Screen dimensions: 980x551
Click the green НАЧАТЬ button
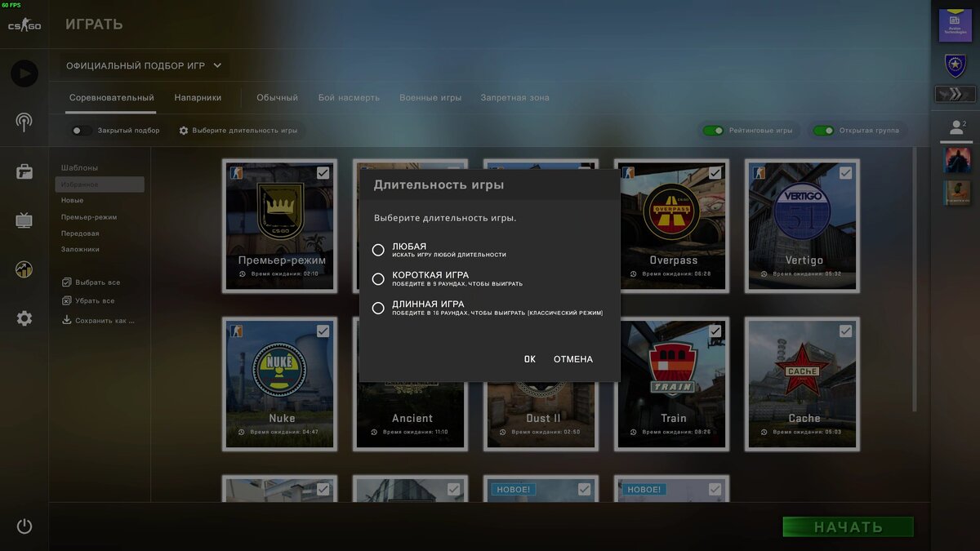(848, 527)
